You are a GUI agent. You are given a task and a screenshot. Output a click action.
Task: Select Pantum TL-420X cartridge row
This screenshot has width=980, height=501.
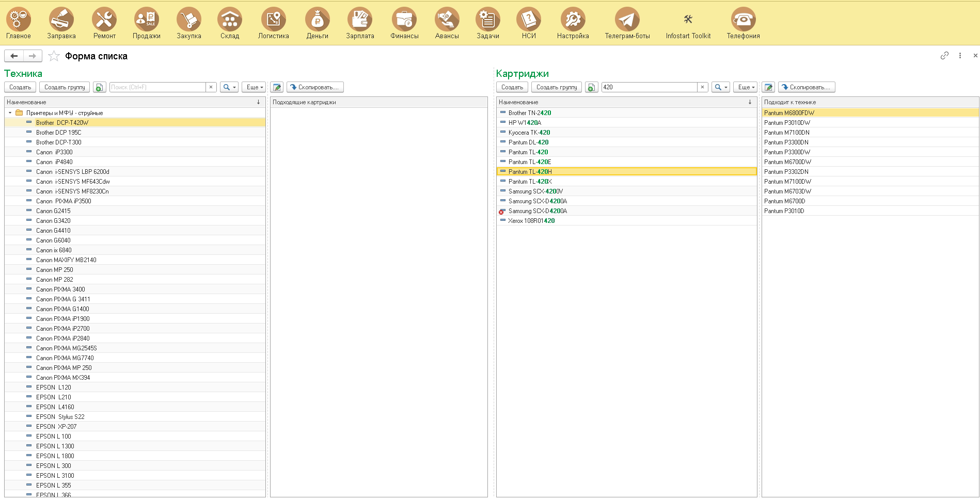627,182
